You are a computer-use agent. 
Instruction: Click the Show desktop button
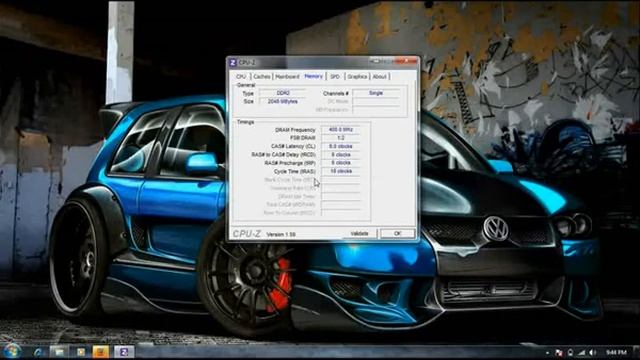[x=636, y=352]
